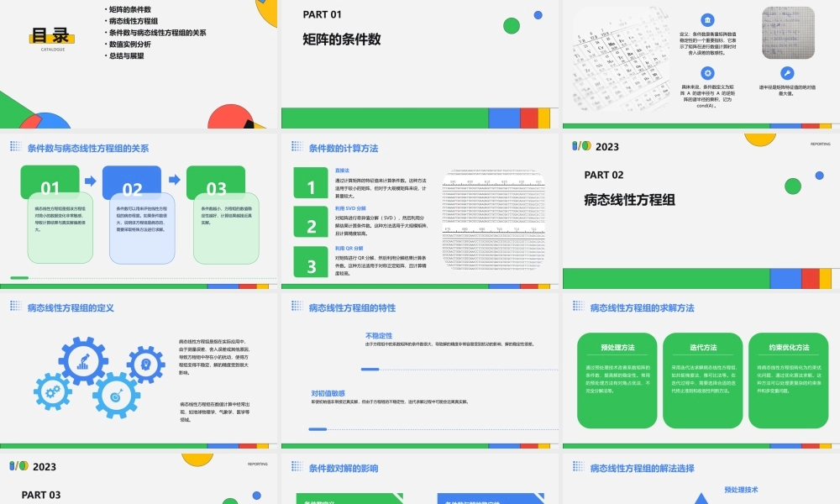Select the '矩阵的条件数' catalogue bullet item
840x504 pixels.
click(x=130, y=9)
